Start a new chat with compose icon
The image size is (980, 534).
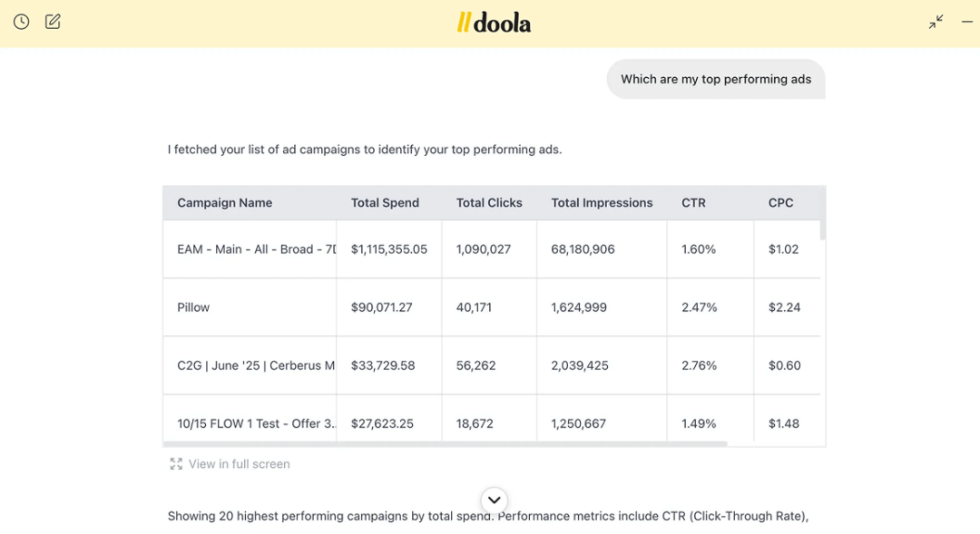pos(53,22)
